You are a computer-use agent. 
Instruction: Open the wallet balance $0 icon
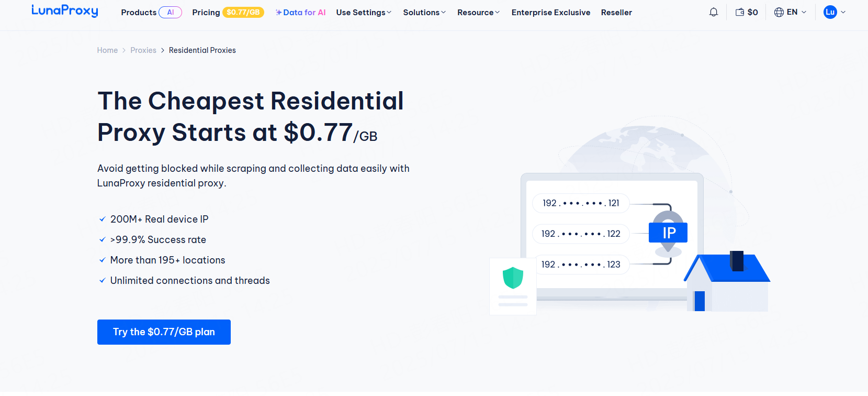click(x=740, y=12)
